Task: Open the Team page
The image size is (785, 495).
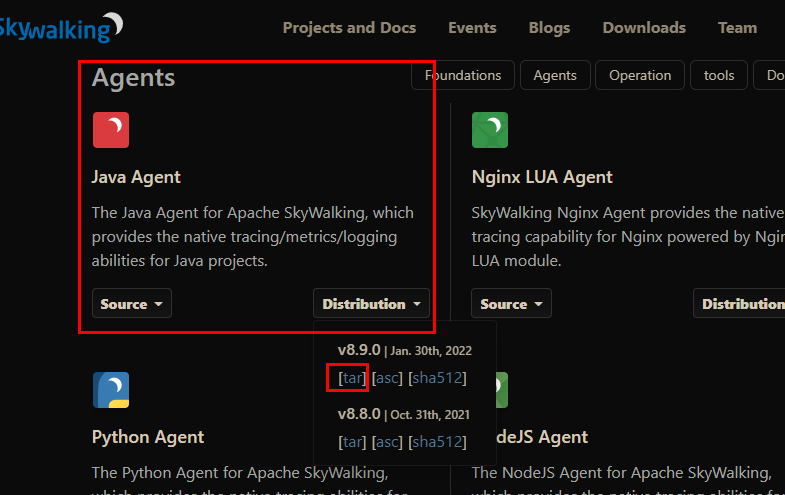Action: click(x=737, y=28)
